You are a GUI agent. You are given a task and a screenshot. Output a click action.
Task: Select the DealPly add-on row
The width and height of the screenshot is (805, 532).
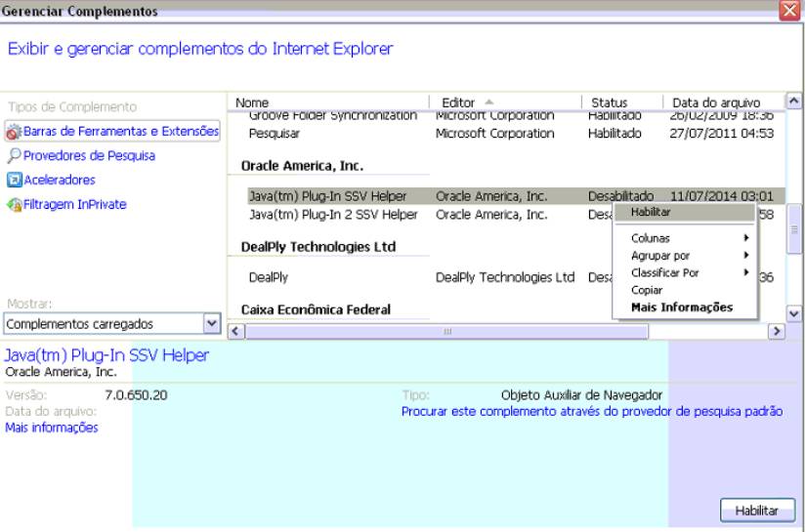tap(269, 277)
